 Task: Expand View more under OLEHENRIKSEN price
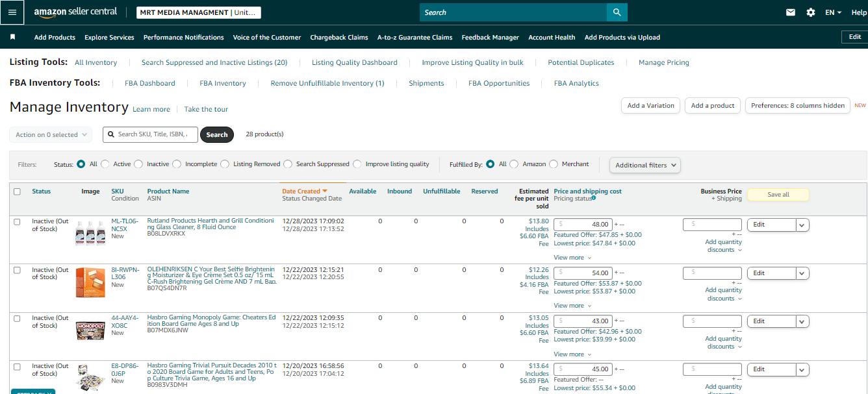click(572, 306)
